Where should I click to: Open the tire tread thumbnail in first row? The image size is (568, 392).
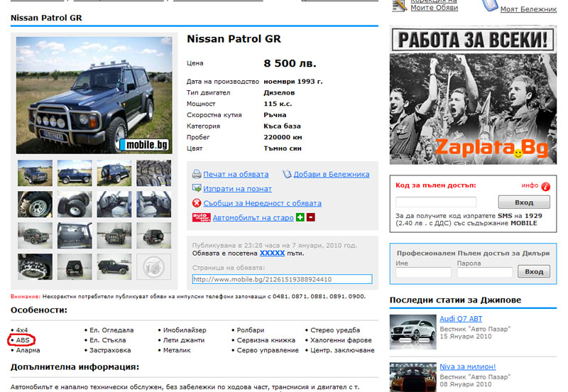tap(153, 173)
